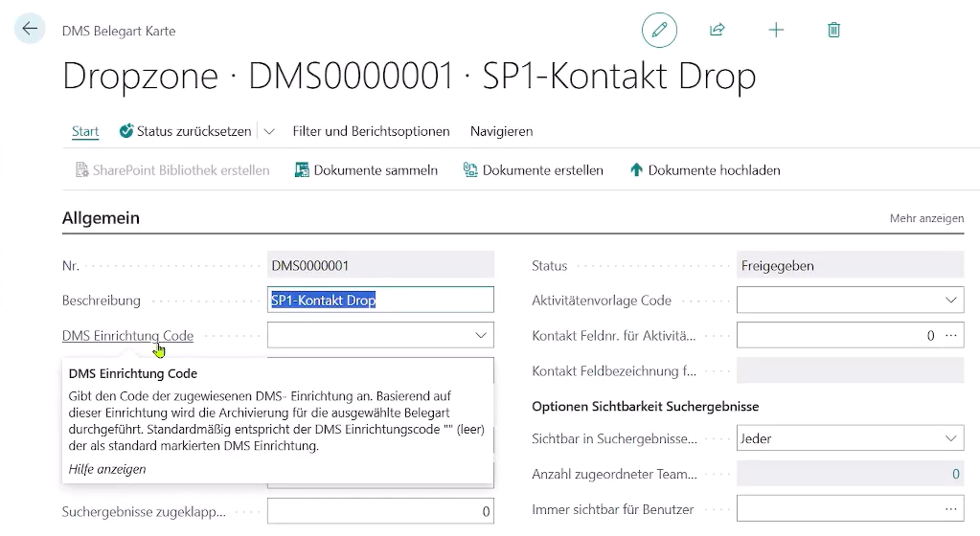Click page title Dropzone DMS0000001
Image resolution: width=980 pixels, height=536 pixels.
coord(409,77)
